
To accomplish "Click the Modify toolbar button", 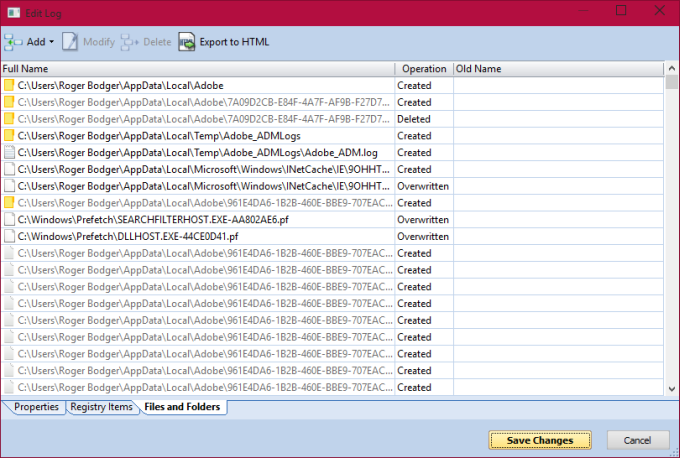I will click(x=88, y=42).
